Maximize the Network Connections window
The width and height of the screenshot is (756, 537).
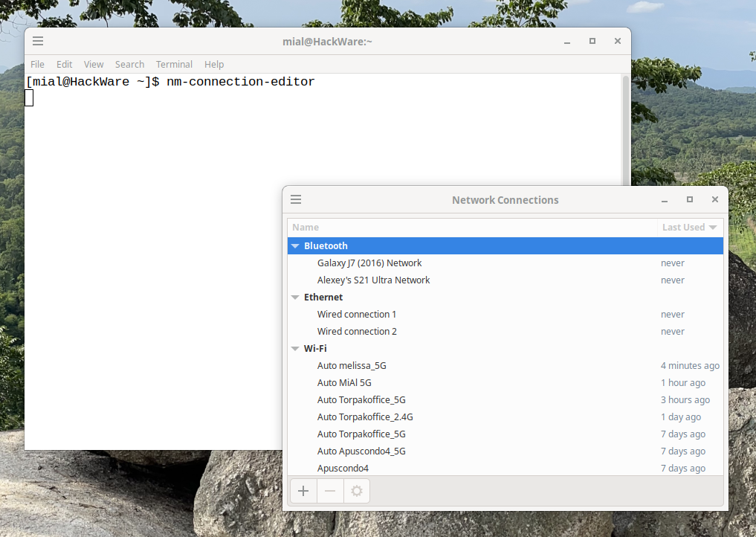[690, 199]
